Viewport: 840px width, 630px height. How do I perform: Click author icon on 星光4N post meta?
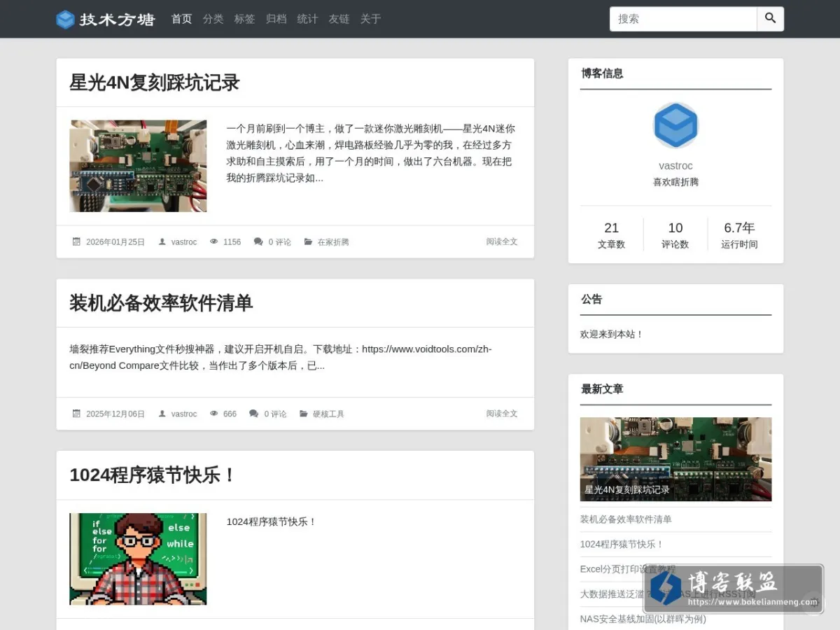(162, 241)
